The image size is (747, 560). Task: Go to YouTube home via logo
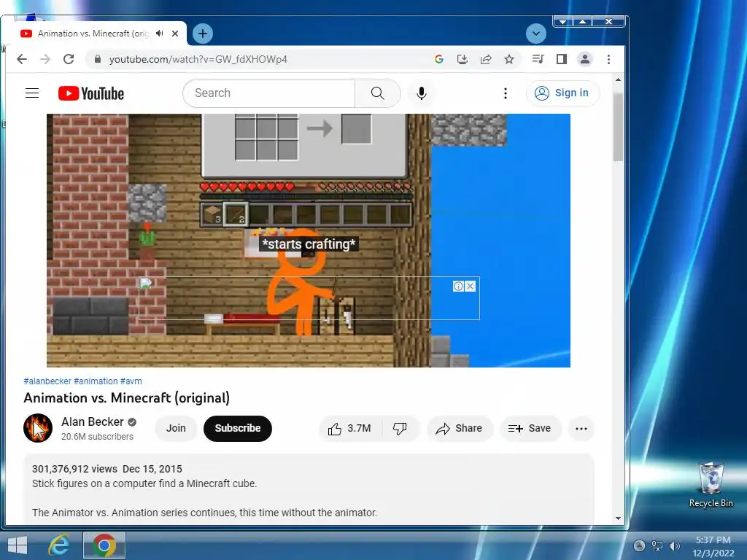91,93
